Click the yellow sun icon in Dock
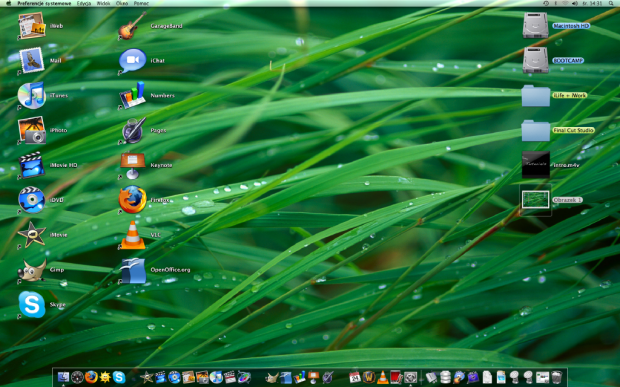Viewport: 620px width, 387px height. click(x=105, y=377)
